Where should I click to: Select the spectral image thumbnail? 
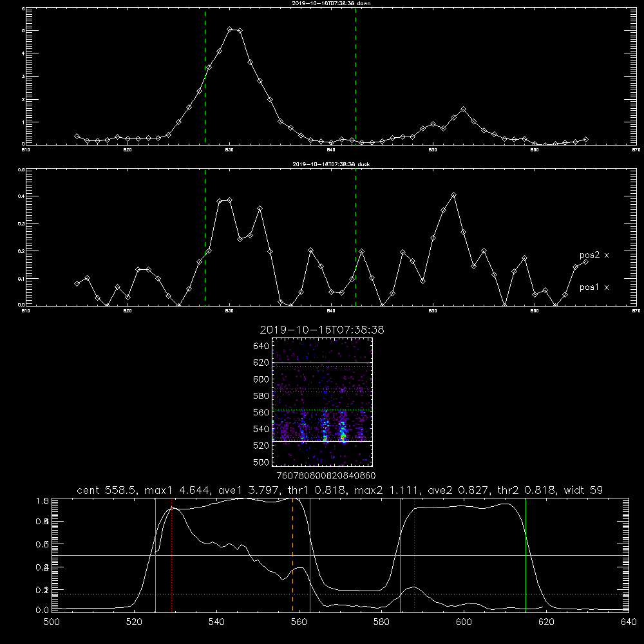point(323,402)
